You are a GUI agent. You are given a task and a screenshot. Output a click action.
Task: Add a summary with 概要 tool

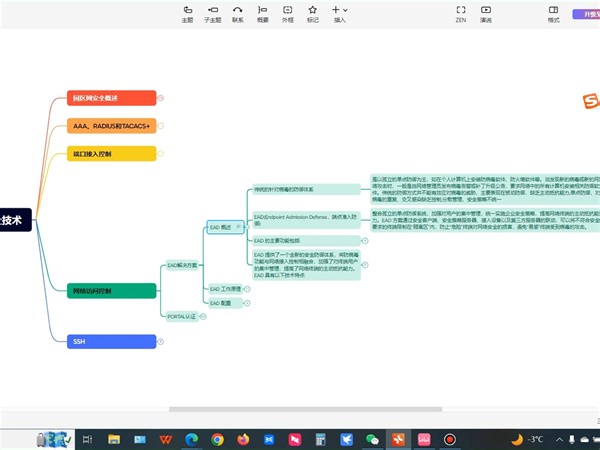click(x=262, y=14)
